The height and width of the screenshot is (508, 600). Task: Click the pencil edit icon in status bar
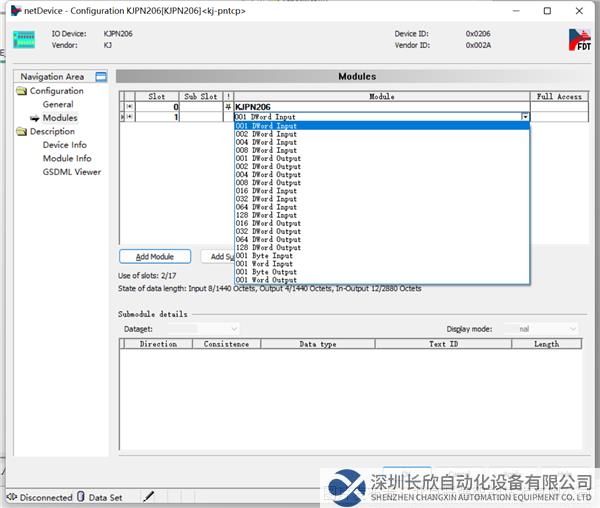[x=149, y=495]
